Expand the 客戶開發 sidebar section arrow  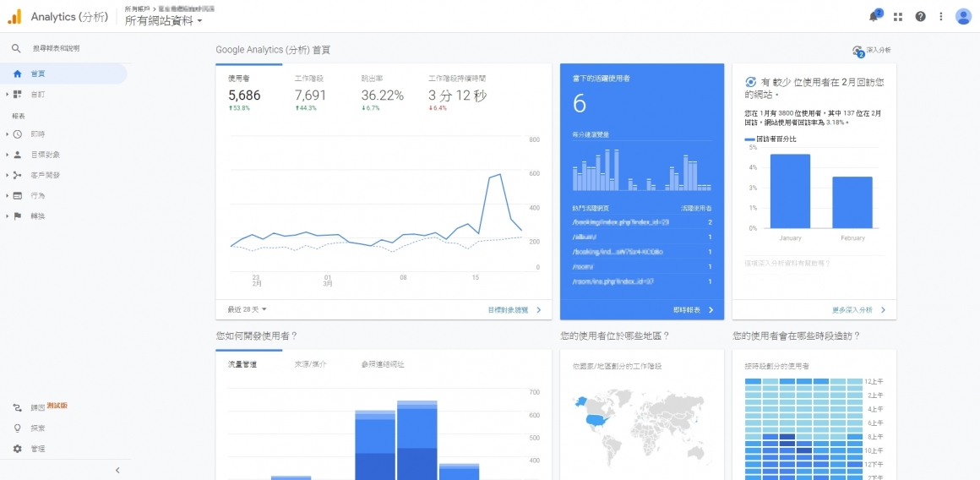tap(7, 175)
